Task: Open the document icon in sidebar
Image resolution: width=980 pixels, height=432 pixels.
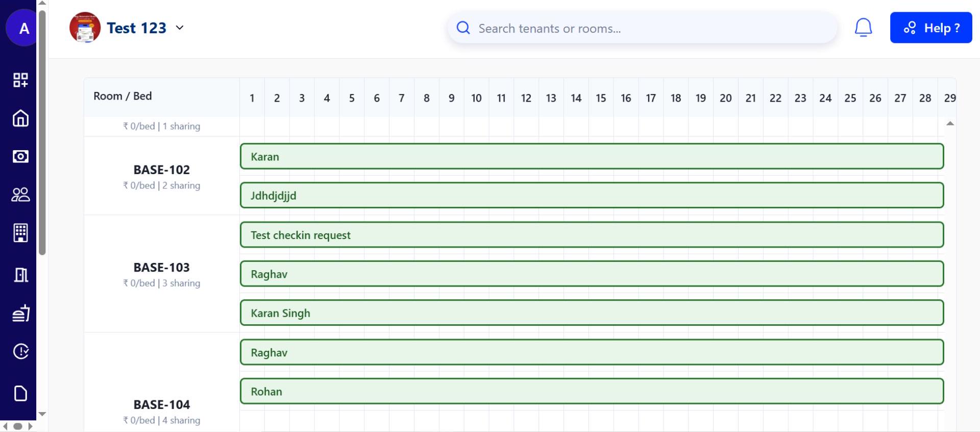Action: pyautogui.click(x=20, y=393)
